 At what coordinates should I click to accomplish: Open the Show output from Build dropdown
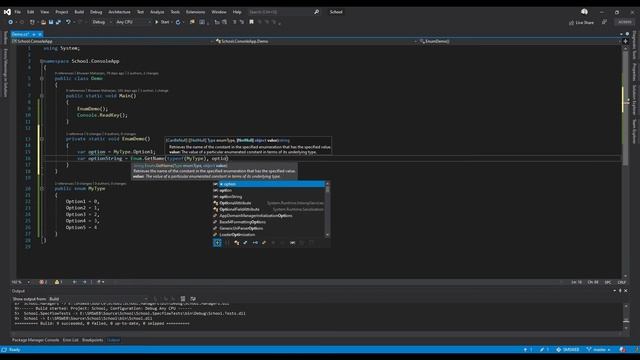point(98,299)
